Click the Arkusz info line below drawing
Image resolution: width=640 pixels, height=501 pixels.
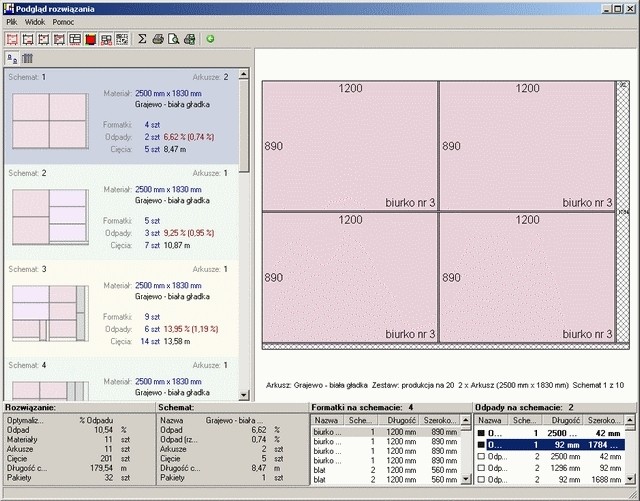(445, 385)
